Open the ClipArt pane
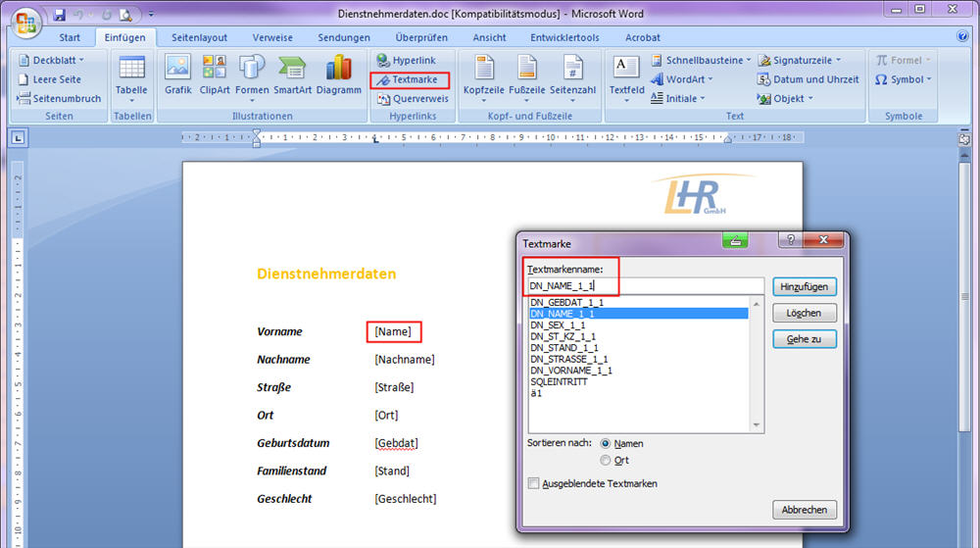 tap(215, 75)
